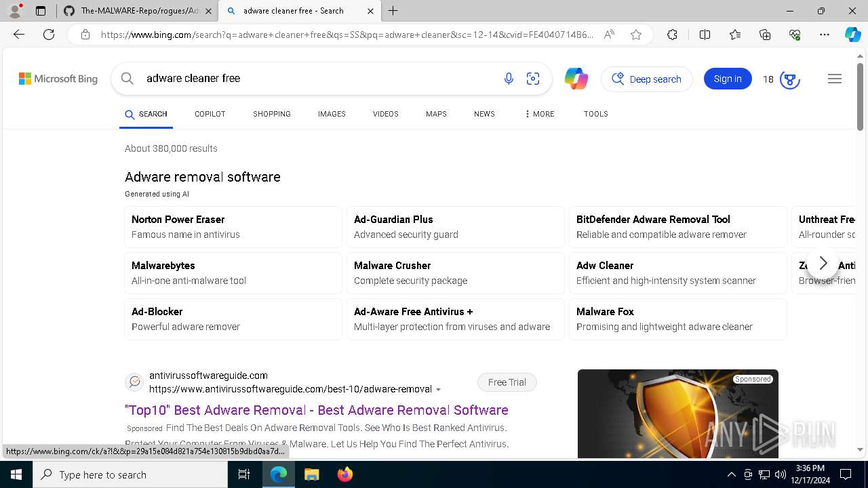Open the Rewards medal icon

[x=789, y=79]
